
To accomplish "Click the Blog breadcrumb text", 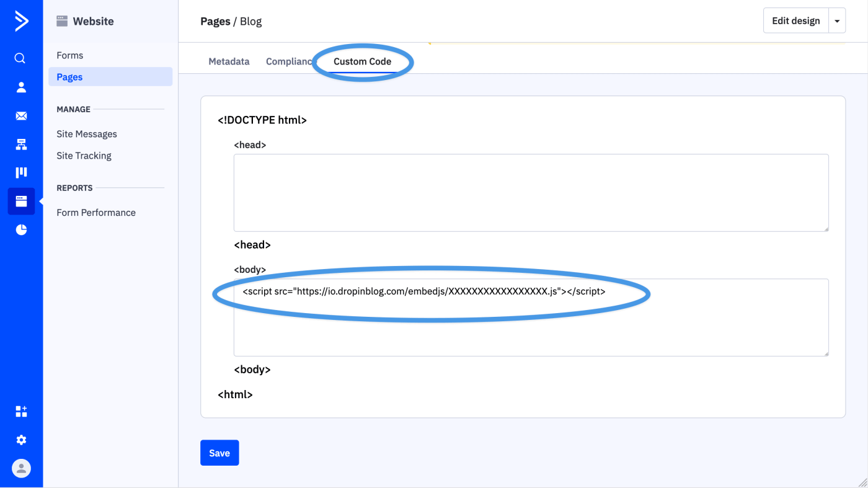I will (251, 21).
